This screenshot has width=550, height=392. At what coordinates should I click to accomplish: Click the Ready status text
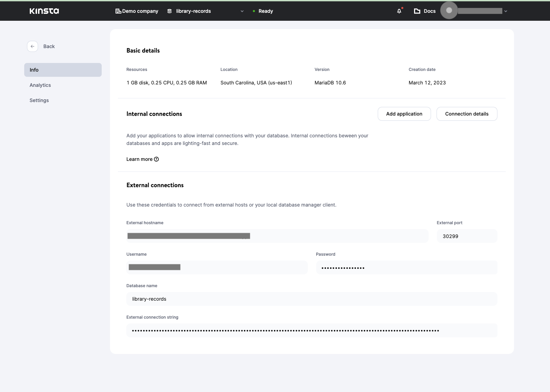coord(266,11)
